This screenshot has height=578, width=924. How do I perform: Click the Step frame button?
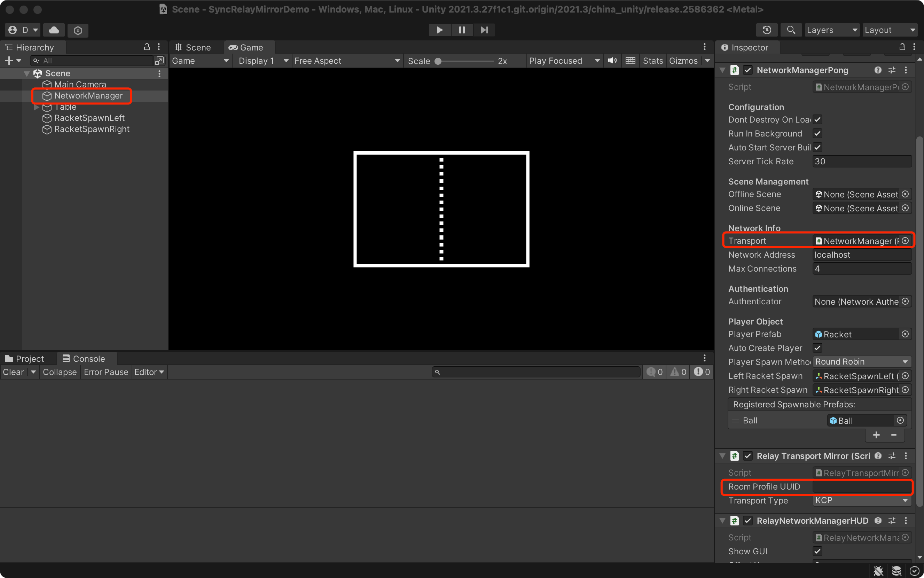pos(484,30)
